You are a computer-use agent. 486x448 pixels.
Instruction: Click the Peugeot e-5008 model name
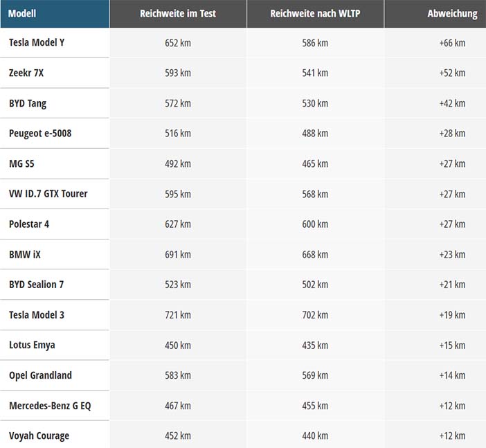point(40,134)
